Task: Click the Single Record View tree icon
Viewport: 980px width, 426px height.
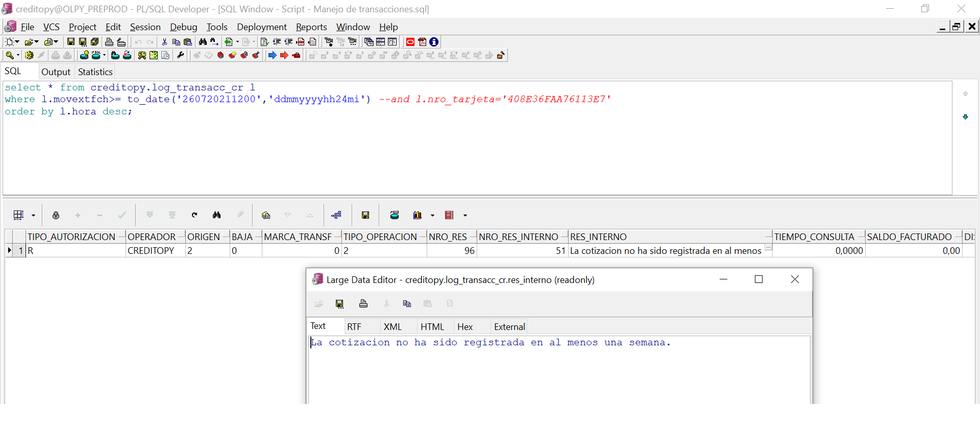Action: (x=336, y=215)
